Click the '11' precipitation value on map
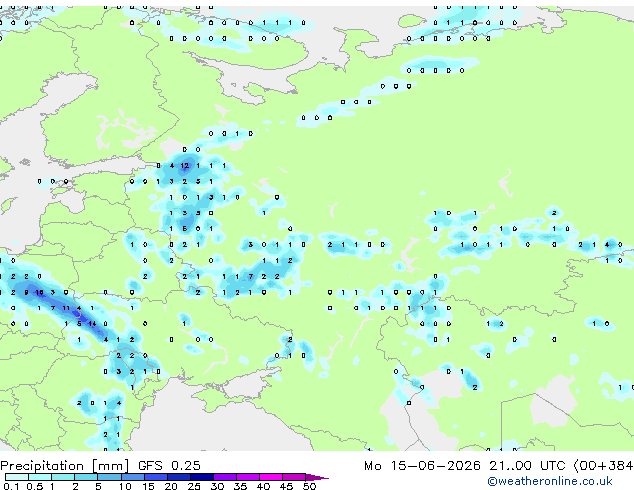The width and height of the screenshot is (634, 490). coord(66,308)
